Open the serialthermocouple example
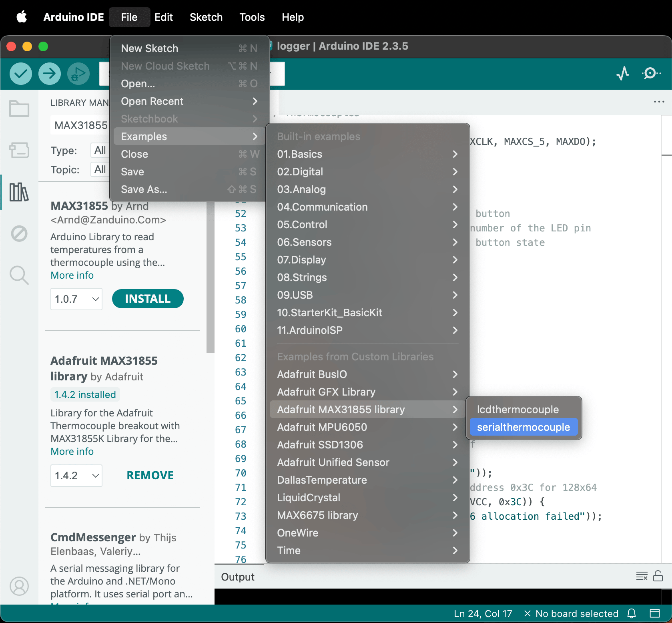The height and width of the screenshot is (623, 672). click(x=524, y=427)
